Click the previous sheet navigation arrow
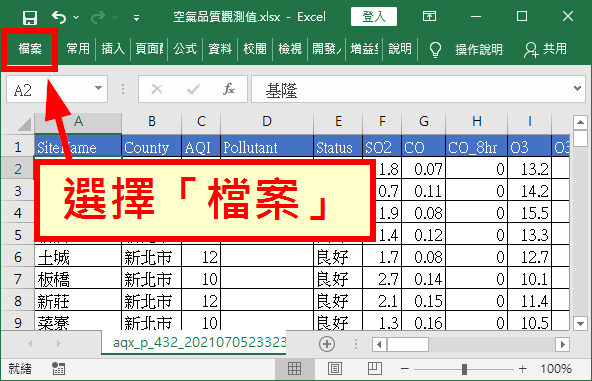 30,343
